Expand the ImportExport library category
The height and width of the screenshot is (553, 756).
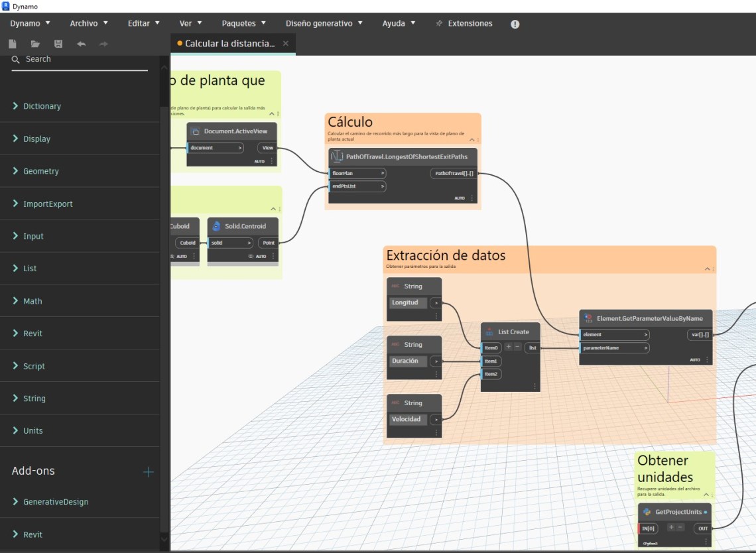(48, 204)
